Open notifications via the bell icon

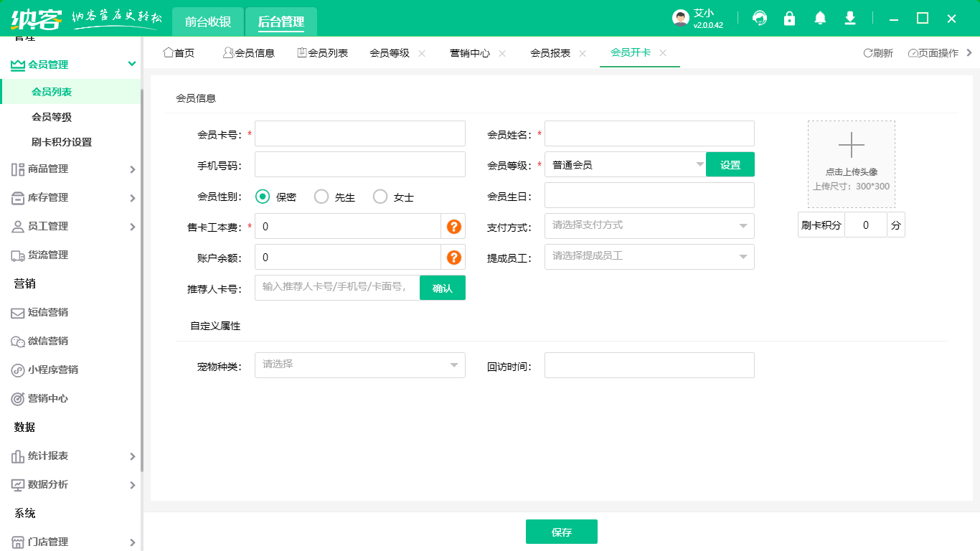[x=819, y=18]
